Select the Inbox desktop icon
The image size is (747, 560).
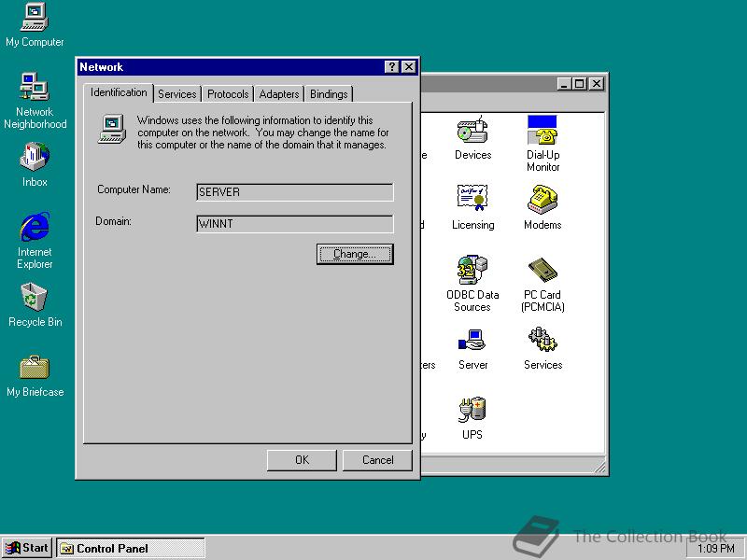[x=35, y=164]
